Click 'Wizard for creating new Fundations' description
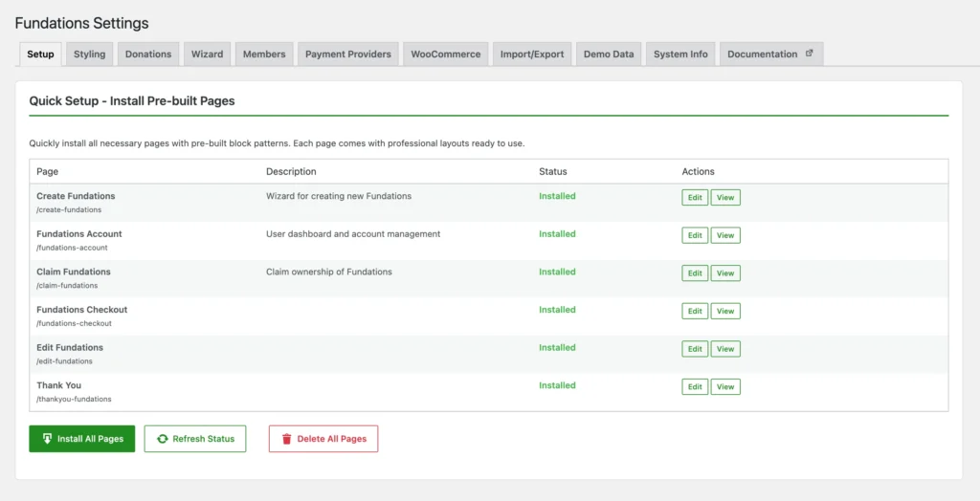980x501 pixels. click(x=339, y=196)
